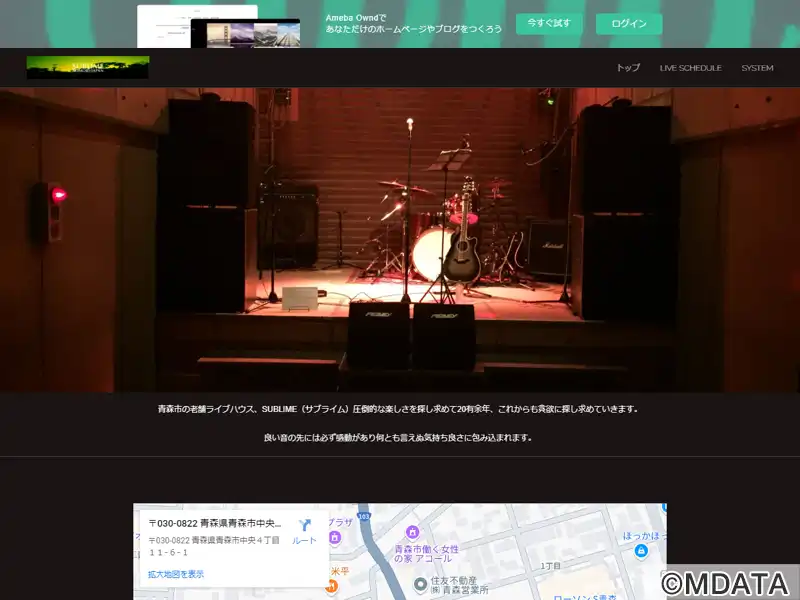Screen dimensions: 800x600
Task: Click text 青森市の老舗ライブハウス、SUBLIME description
Action: click(x=398, y=409)
